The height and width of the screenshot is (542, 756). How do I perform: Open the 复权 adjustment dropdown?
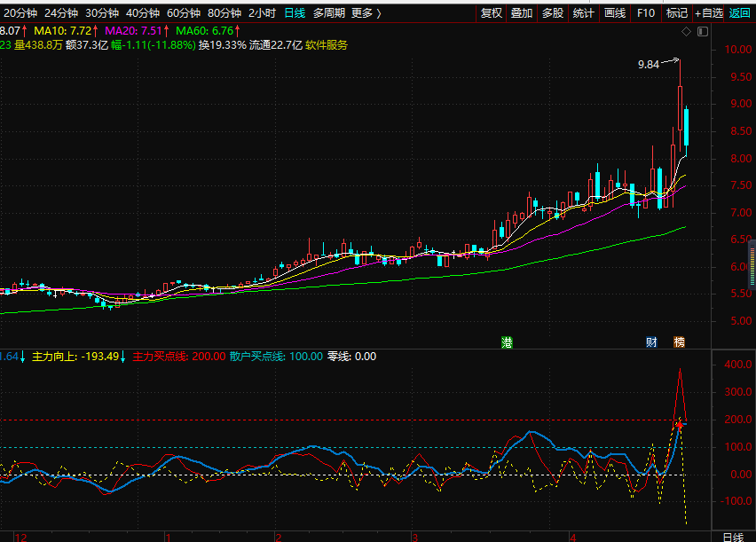click(x=491, y=13)
